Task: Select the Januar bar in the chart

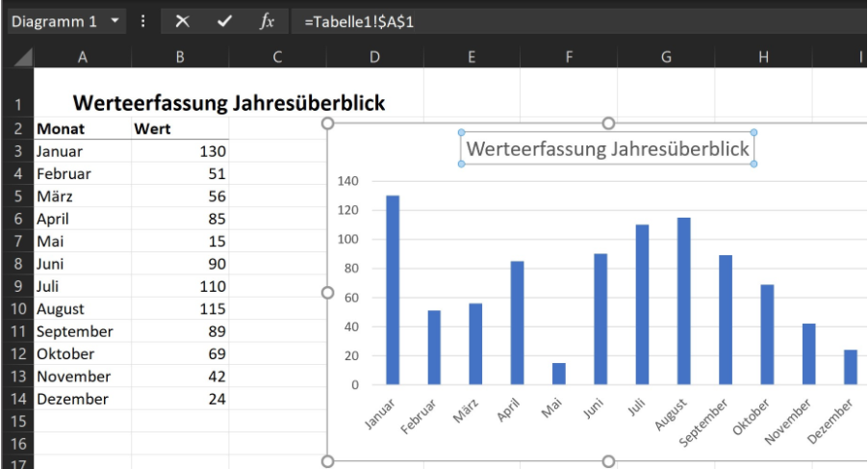Action: [393, 290]
